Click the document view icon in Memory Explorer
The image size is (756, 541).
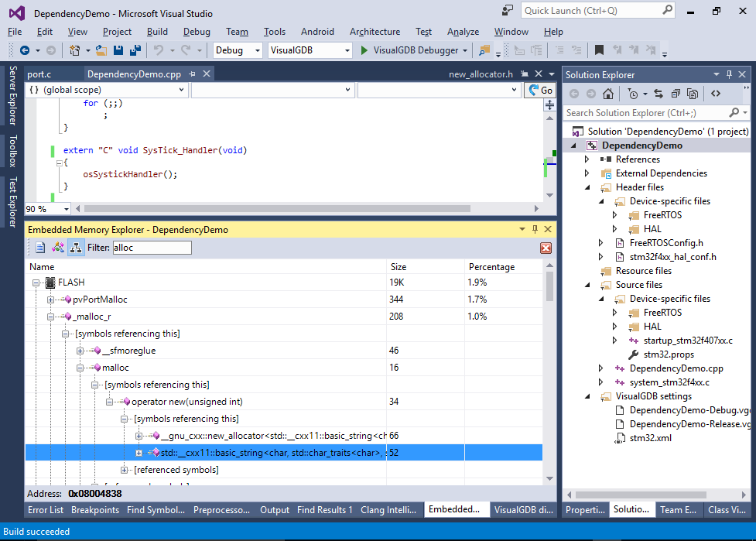tap(40, 248)
